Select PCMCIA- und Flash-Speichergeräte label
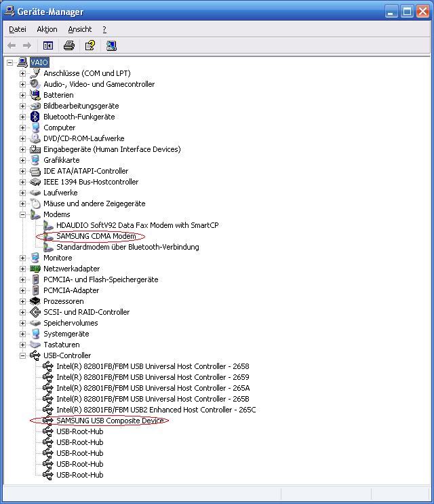 coord(101,279)
